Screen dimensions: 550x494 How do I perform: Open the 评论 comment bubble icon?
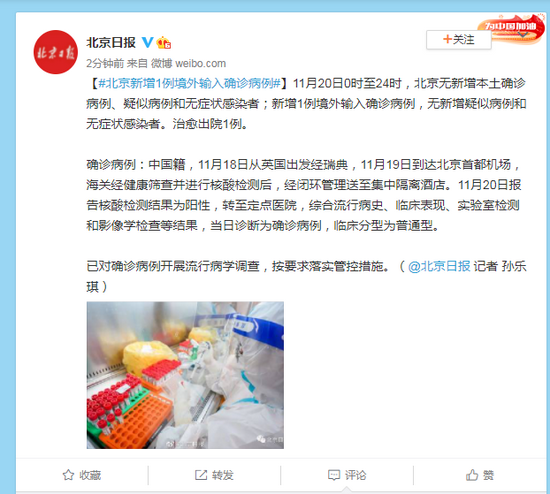[334, 475]
